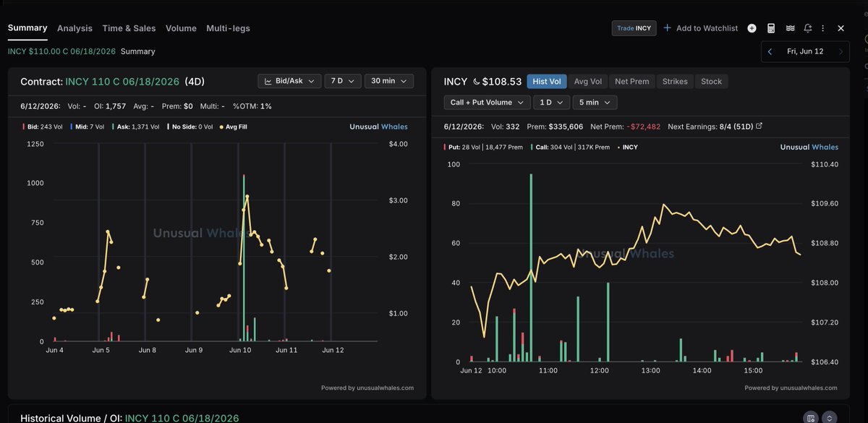Open the three-dot more options menu

pyautogui.click(x=823, y=28)
